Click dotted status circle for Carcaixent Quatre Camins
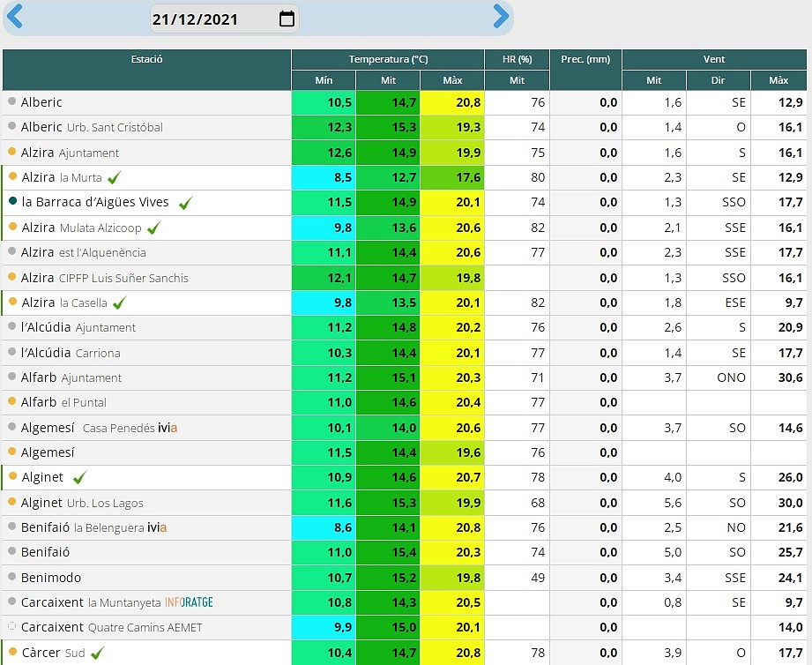Image resolution: width=812 pixels, height=665 pixels. (x=12, y=626)
